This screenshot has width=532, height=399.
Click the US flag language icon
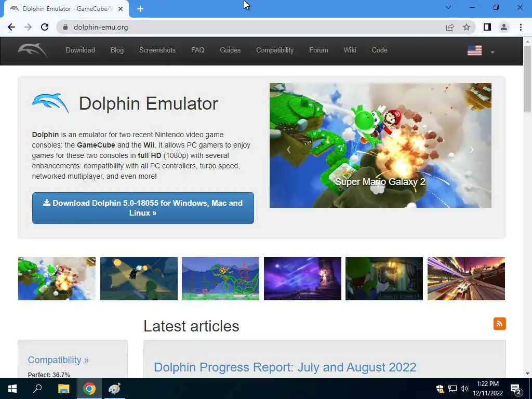pyautogui.click(x=474, y=50)
